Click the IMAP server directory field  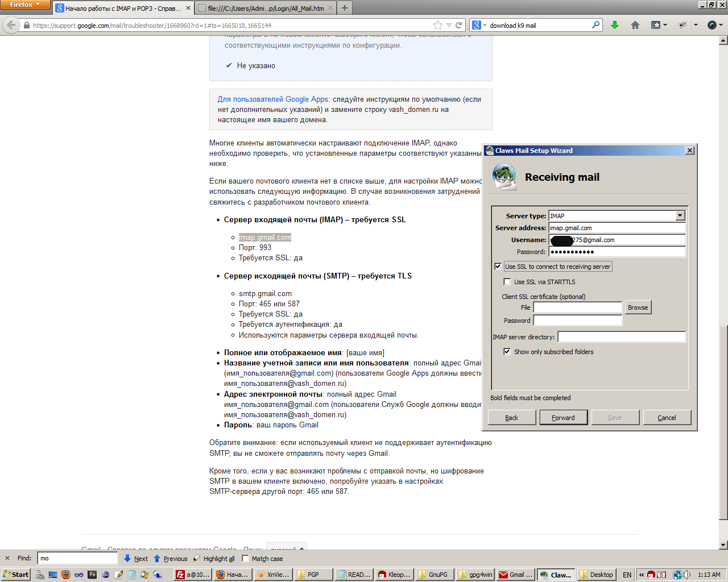[x=622, y=337]
